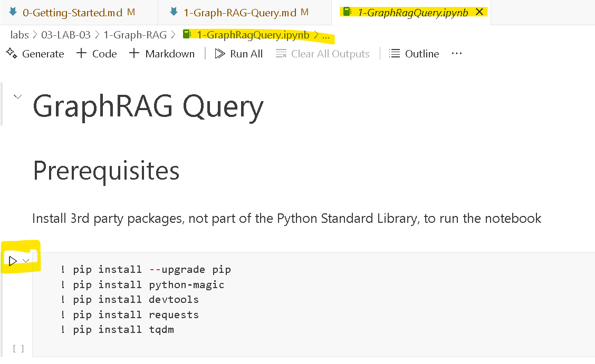Click the notebook icon in the breadcrumb
This screenshot has height=364, width=595.
point(187,34)
